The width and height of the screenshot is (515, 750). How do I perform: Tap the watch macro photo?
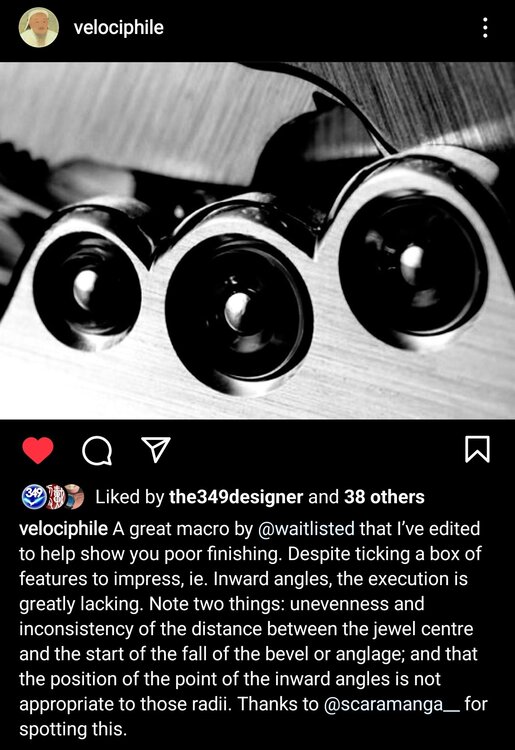tap(257, 241)
